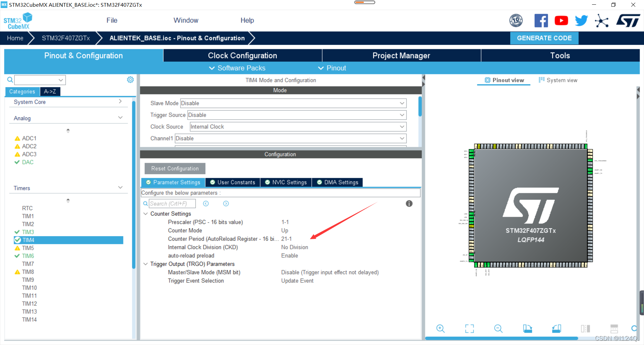Open the Help menu
Screen dimensions: 644x345
coord(247,20)
